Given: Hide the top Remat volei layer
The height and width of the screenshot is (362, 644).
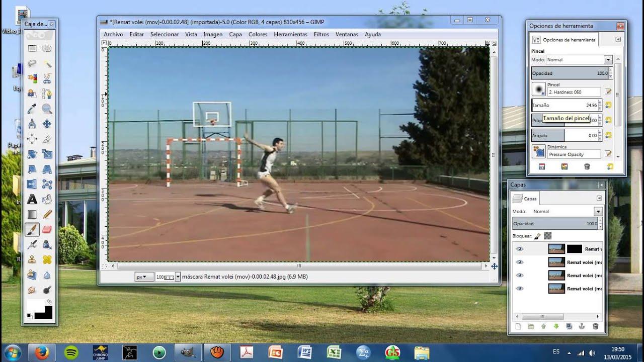Looking at the screenshot, I should (520, 248).
